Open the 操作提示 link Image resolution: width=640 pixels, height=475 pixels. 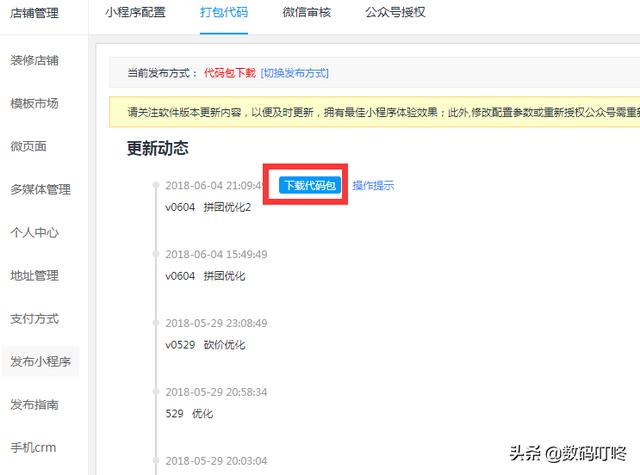coord(373,185)
